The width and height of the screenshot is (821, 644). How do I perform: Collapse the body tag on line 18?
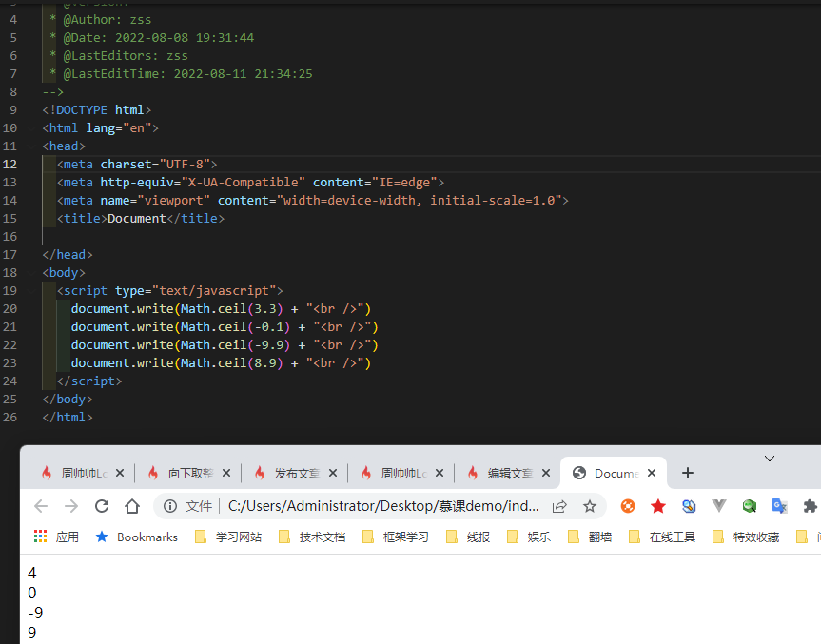[x=32, y=273]
